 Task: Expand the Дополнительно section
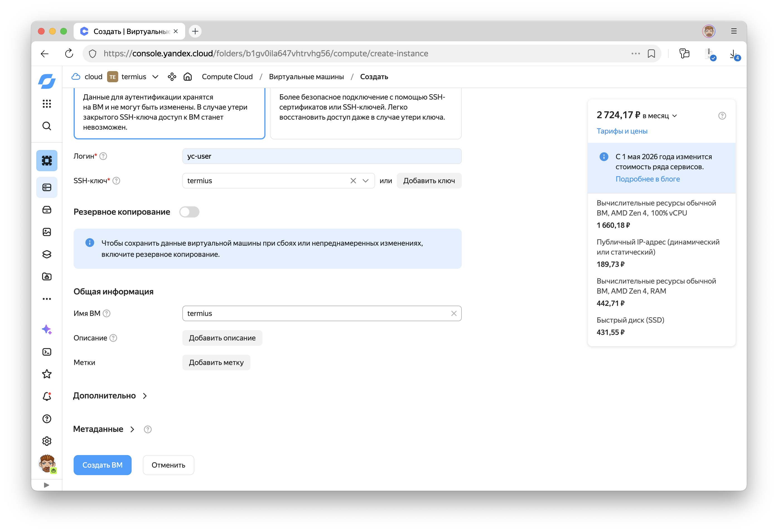110,396
